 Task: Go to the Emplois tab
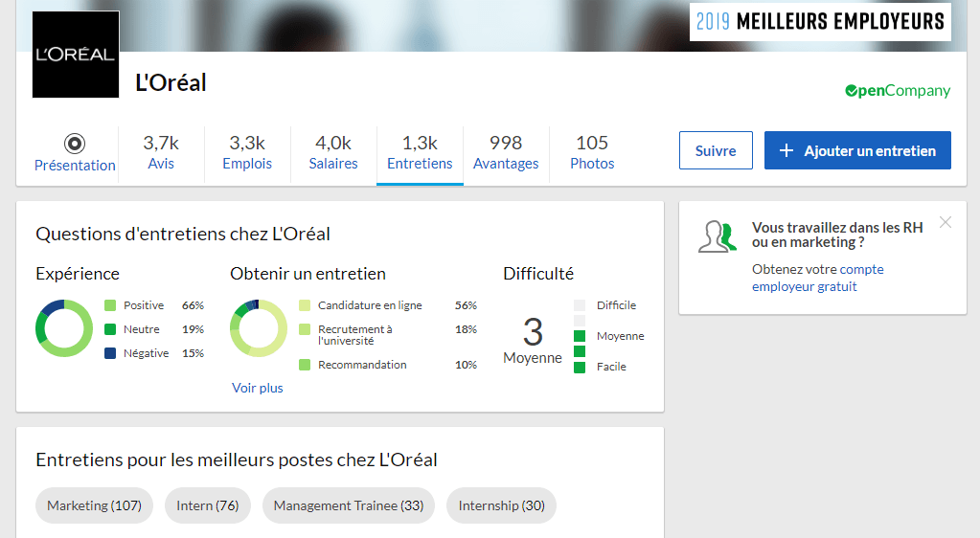247,152
